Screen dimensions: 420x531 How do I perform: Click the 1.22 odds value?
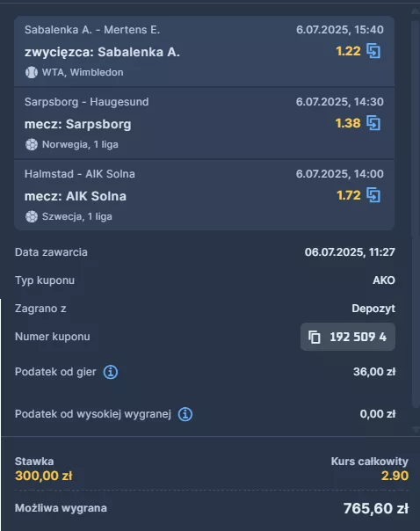click(348, 51)
